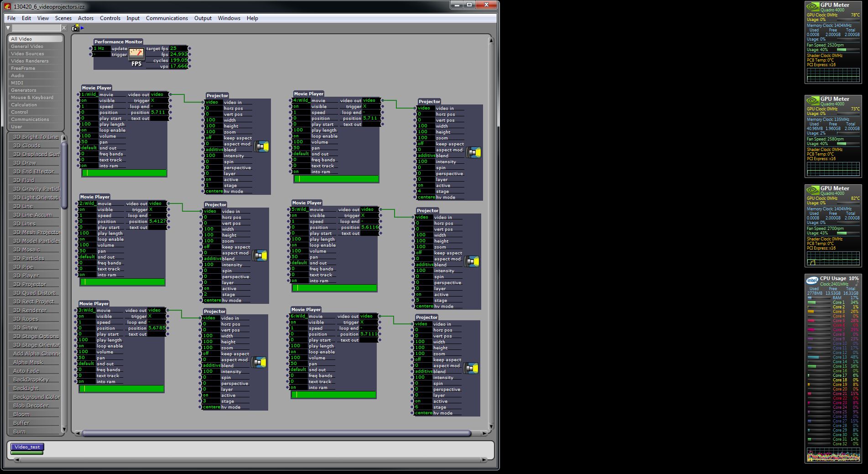
Task: Click video in port of stage 2 Projector
Action: pos(202,211)
